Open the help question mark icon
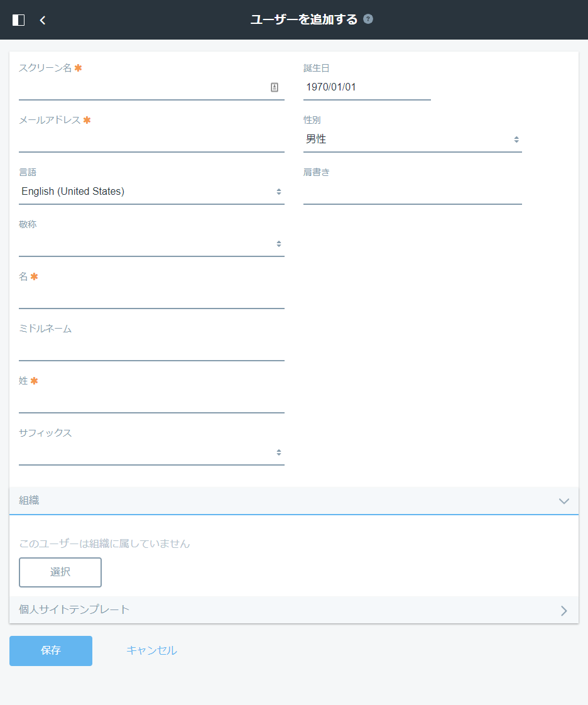The height and width of the screenshot is (705, 588). point(368,19)
